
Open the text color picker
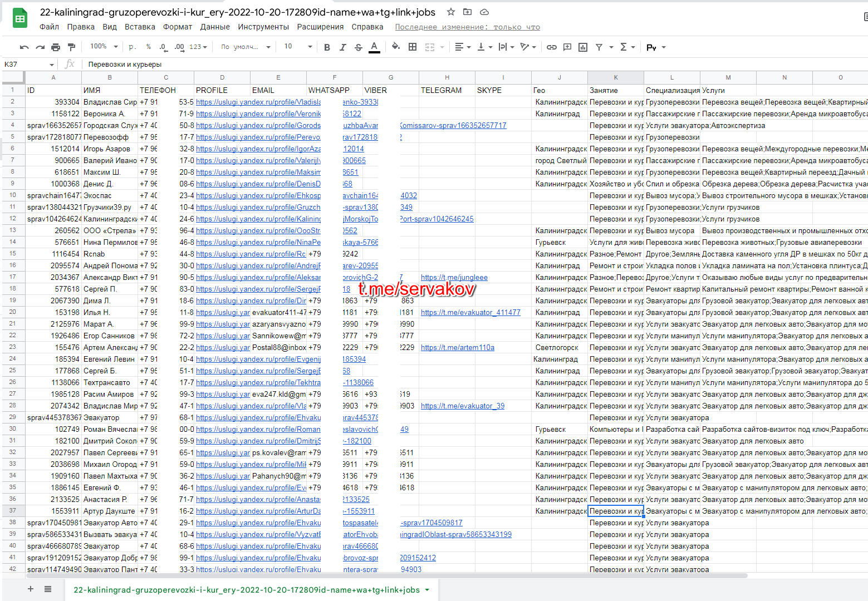pos(374,47)
